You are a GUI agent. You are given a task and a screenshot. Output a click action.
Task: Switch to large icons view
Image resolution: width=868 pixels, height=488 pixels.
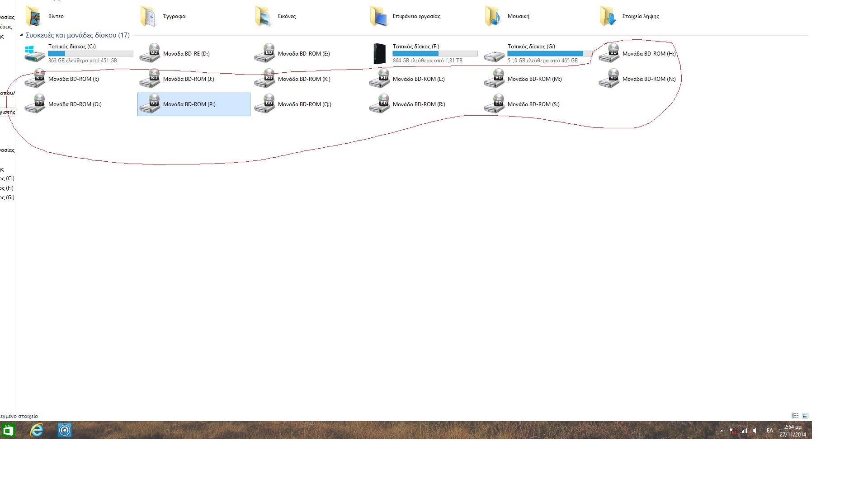click(805, 416)
